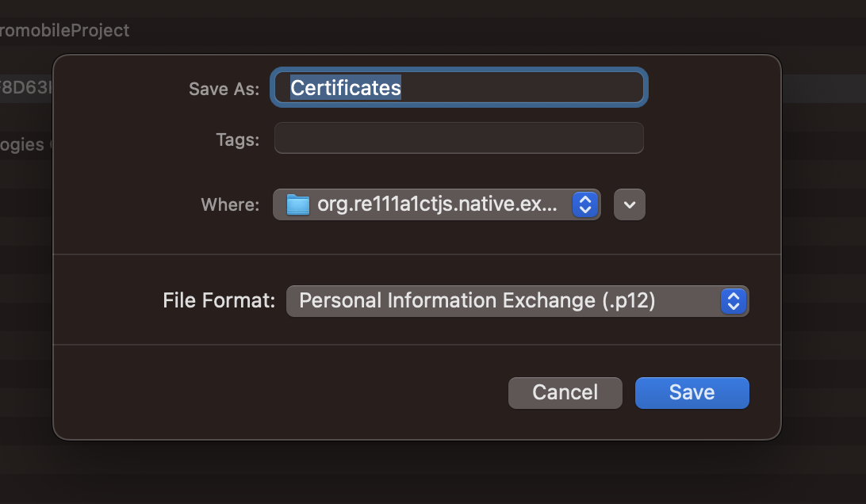
Task: Click the Where: label
Action: click(230, 204)
